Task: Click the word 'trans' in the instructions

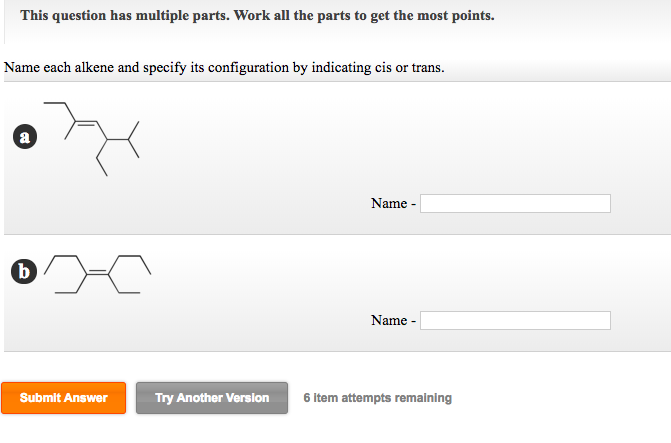Action: [426, 68]
